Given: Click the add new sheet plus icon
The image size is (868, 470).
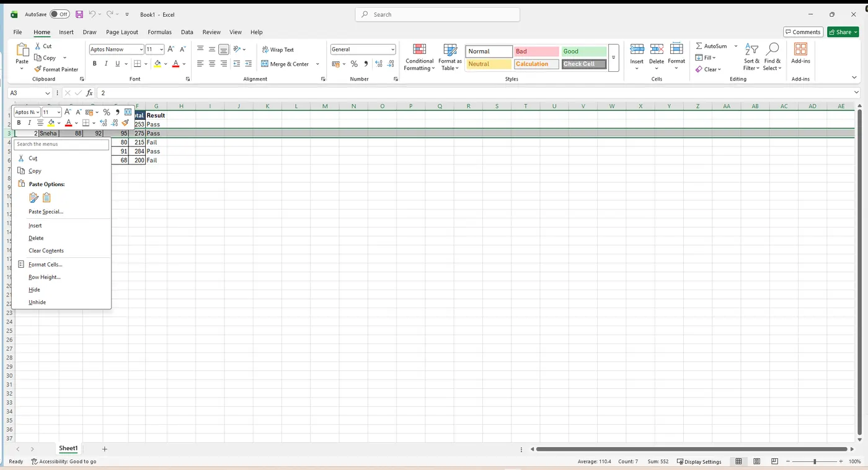Looking at the screenshot, I should [x=104, y=449].
